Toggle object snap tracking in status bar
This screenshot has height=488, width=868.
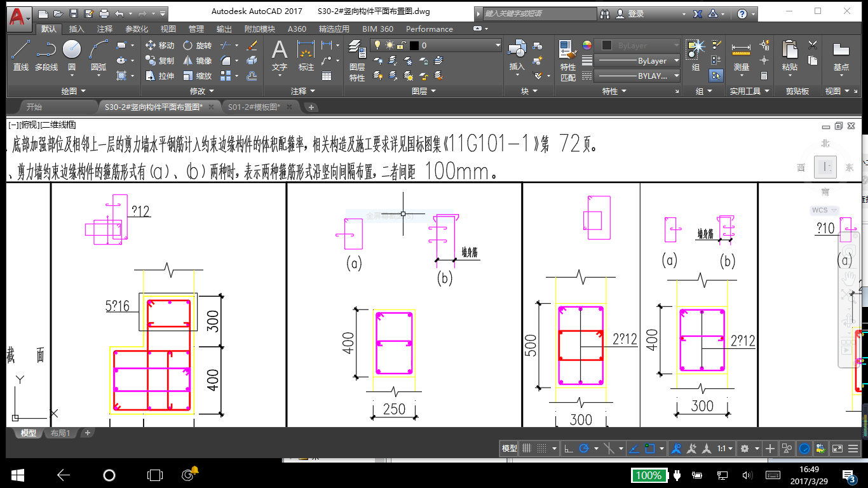[634, 449]
